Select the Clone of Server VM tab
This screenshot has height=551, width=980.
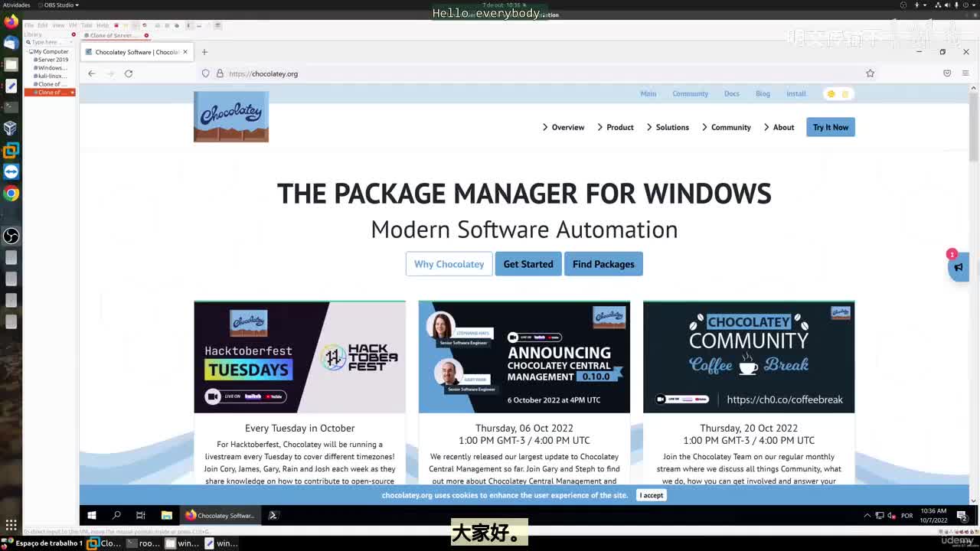[x=115, y=35]
